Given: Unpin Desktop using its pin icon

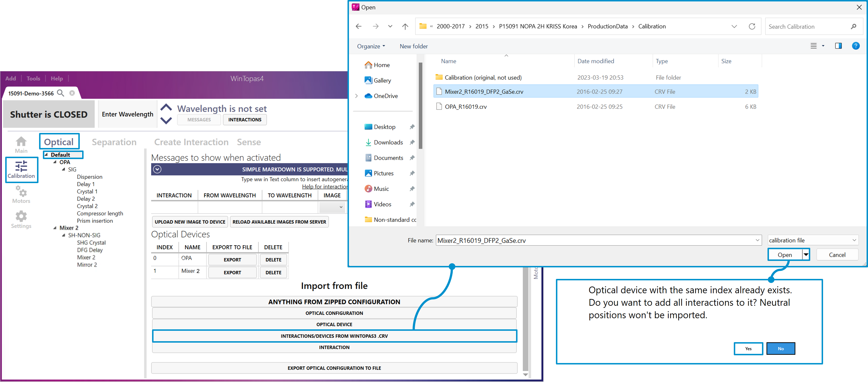Looking at the screenshot, I should (412, 126).
